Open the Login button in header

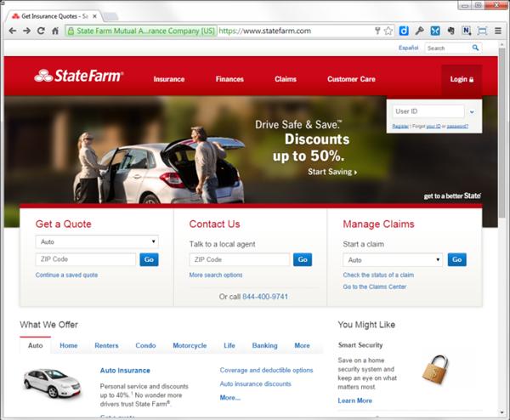(462, 79)
